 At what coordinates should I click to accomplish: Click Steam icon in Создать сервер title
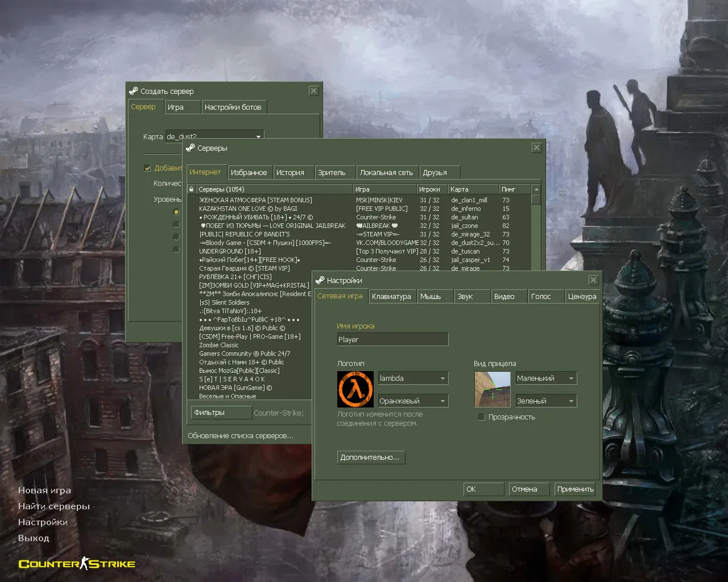(134, 91)
